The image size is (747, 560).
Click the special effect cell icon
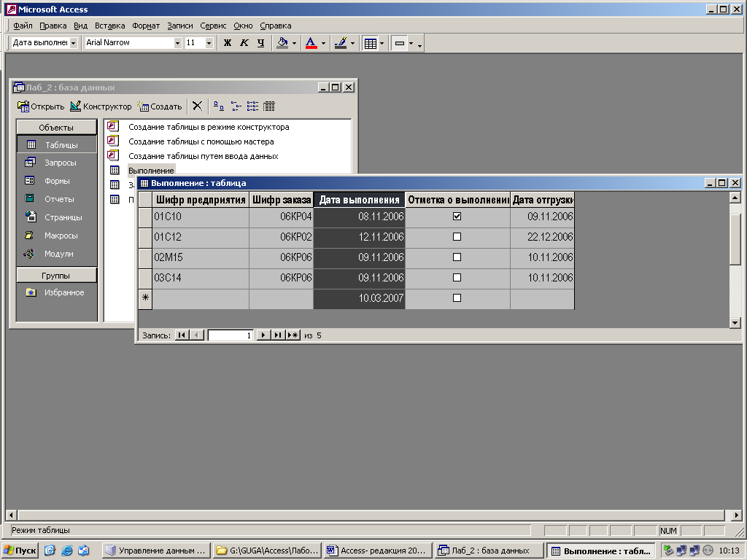click(400, 43)
